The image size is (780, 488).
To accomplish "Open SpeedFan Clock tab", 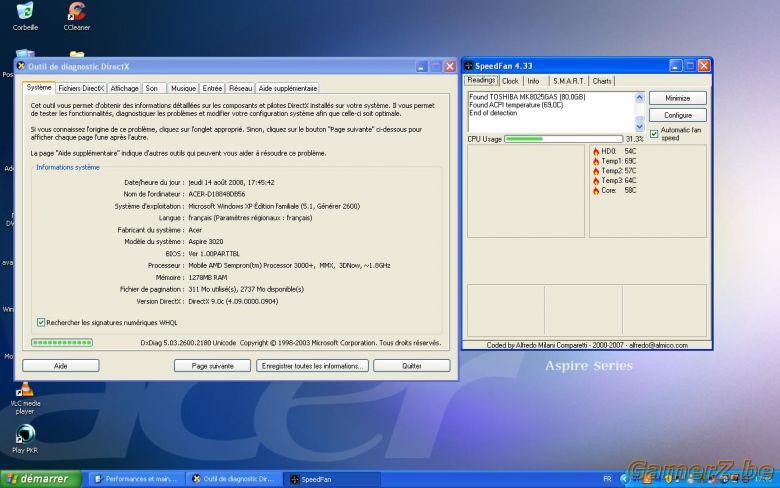I will (510, 81).
